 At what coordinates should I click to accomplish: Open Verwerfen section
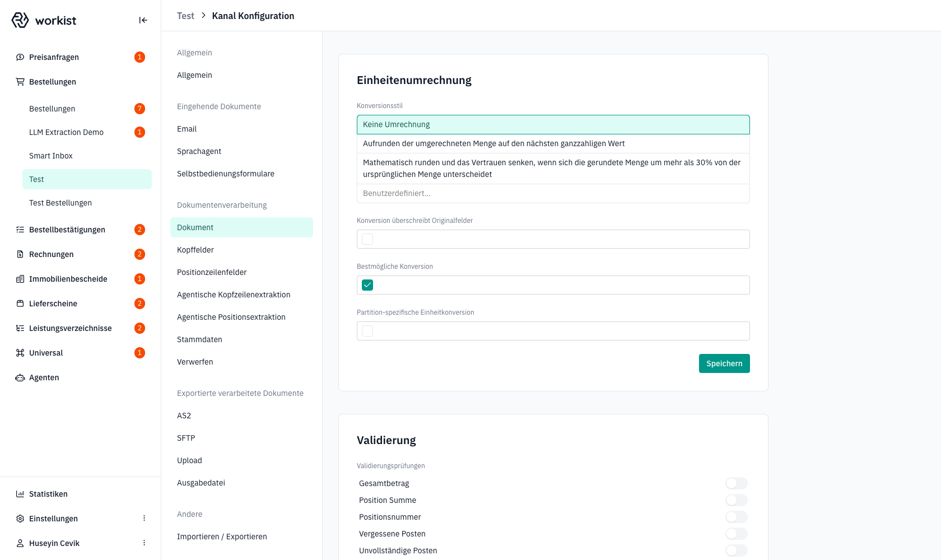241,362
